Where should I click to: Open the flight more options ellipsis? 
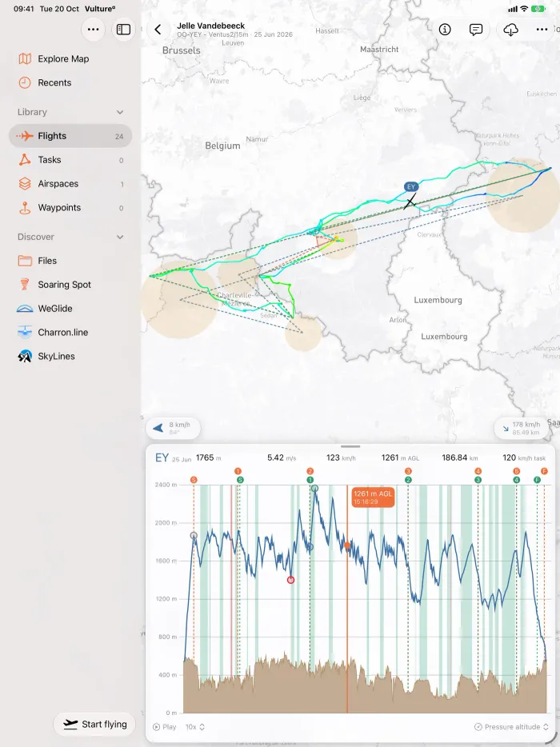(542, 30)
